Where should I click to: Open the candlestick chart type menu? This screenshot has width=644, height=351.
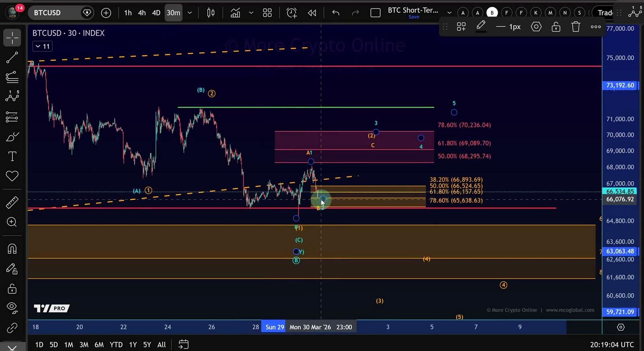[x=211, y=13]
